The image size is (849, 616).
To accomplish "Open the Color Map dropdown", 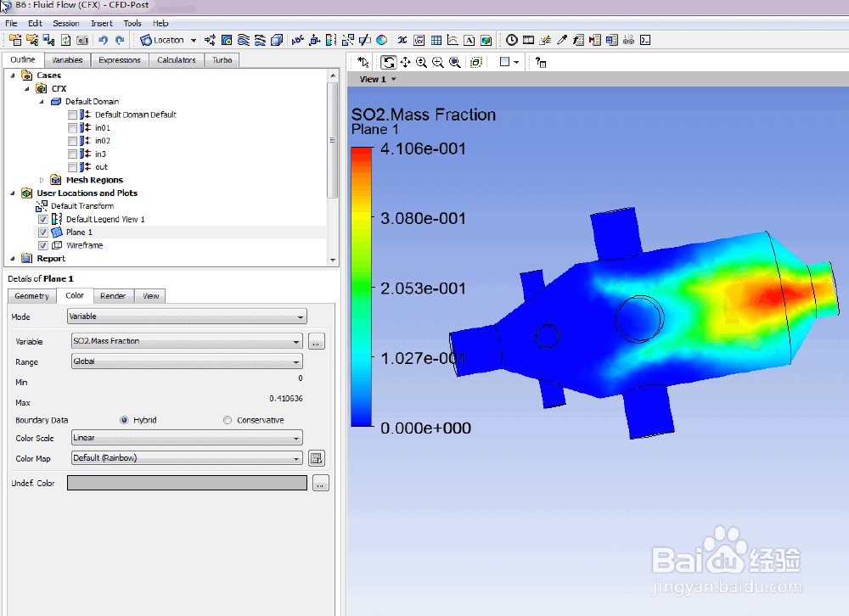I will coord(187,458).
